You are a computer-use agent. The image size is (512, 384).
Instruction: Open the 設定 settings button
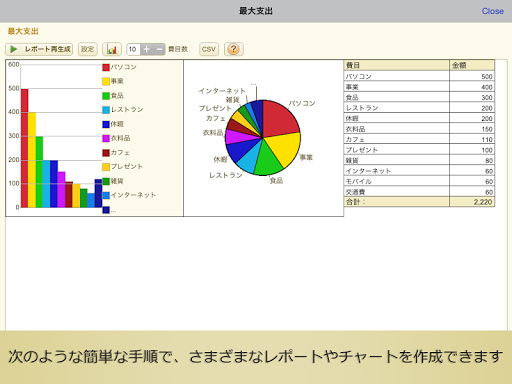click(88, 49)
